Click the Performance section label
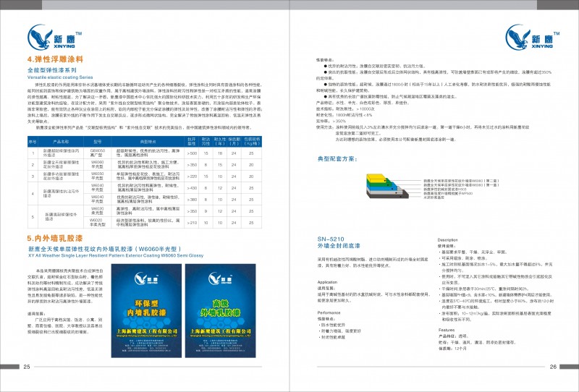Screen dimensions: 579x392 [329, 312]
